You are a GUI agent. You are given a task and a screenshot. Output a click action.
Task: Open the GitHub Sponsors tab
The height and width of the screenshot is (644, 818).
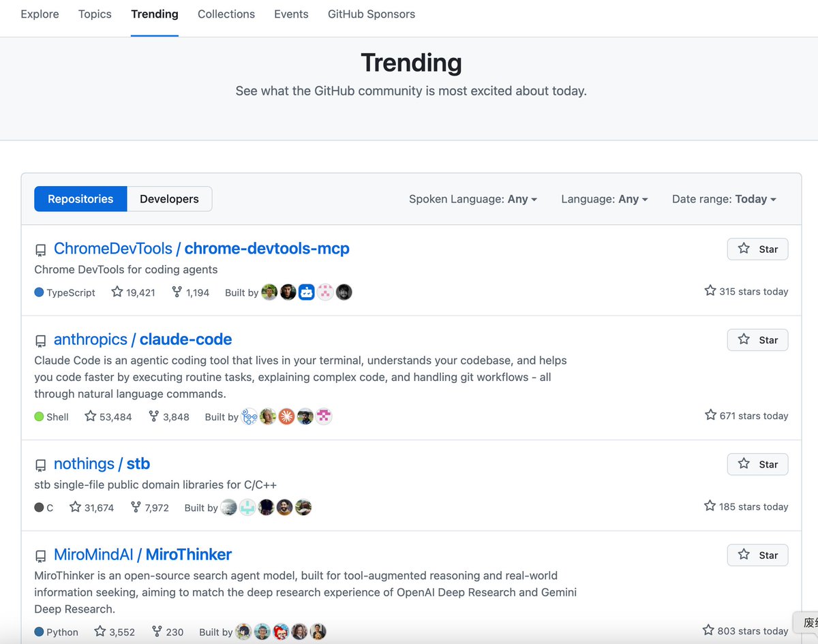[x=372, y=14]
